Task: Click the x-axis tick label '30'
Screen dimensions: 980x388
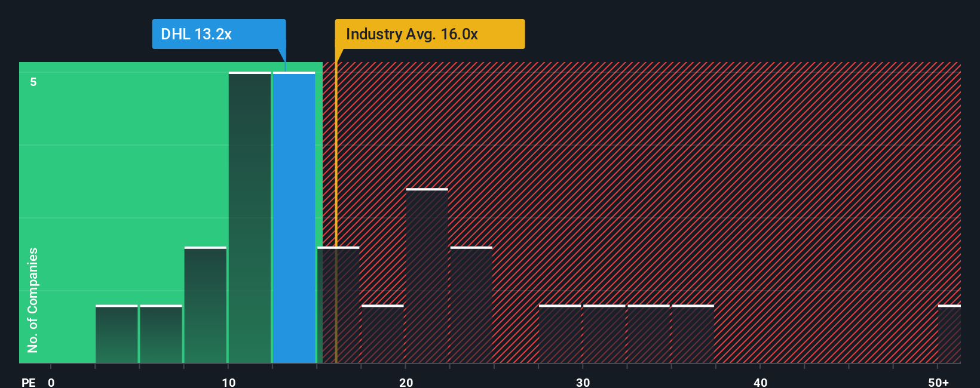Action: (x=583, y=382)
